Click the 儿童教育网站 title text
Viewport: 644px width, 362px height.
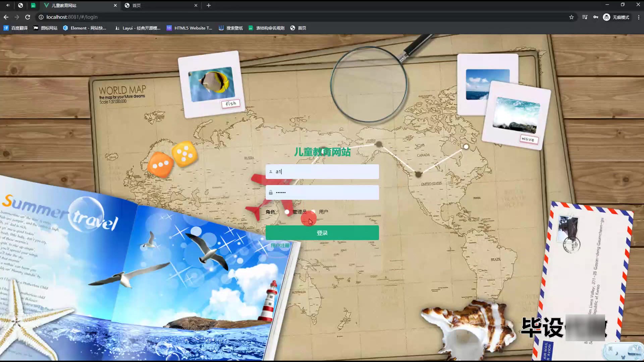pyautogui.click(x=322, y=152)
